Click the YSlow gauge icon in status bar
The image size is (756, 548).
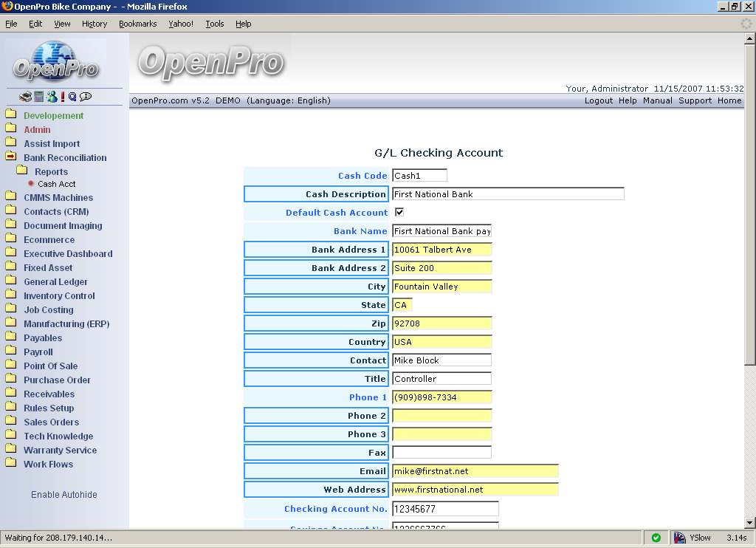(x=680, y=538)
